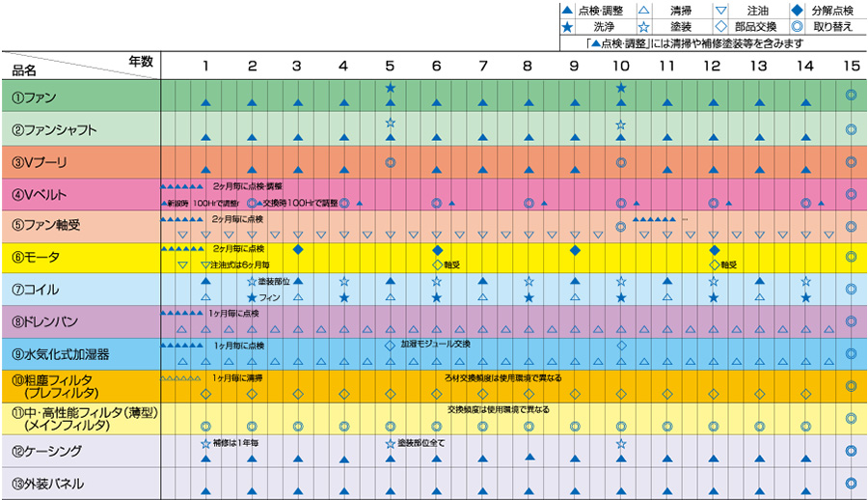The image size is (868, 500).
Task: Click the 2ヶ月毎に点検・調整 note in Vベルト row
Action: click(248, 186)
